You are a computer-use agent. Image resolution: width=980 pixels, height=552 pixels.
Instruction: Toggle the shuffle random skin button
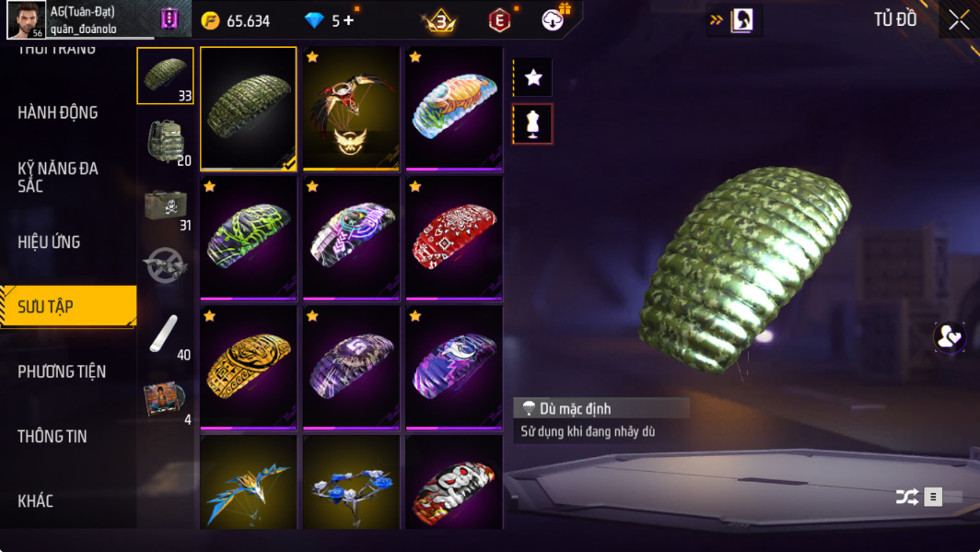[x=907, y=497]
